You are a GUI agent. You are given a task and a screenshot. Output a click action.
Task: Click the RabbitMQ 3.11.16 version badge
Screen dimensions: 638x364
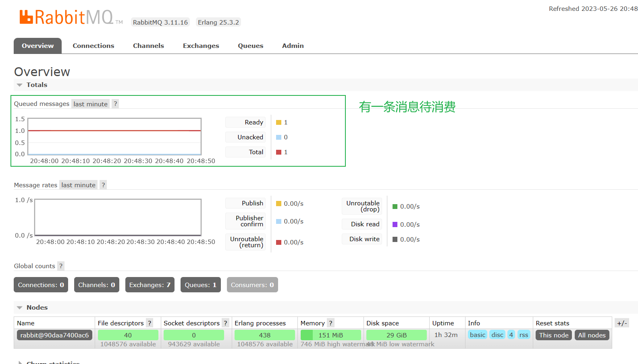coord(160,23)
